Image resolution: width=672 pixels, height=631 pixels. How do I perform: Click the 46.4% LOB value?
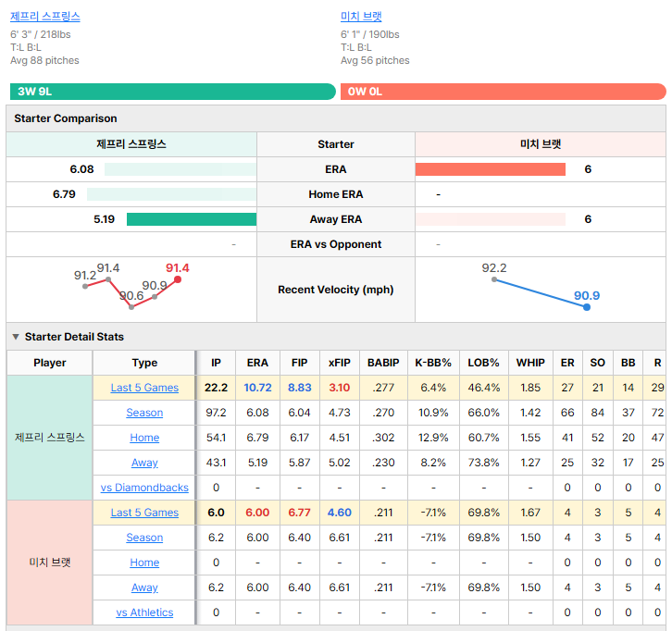[x=483, y=388]
